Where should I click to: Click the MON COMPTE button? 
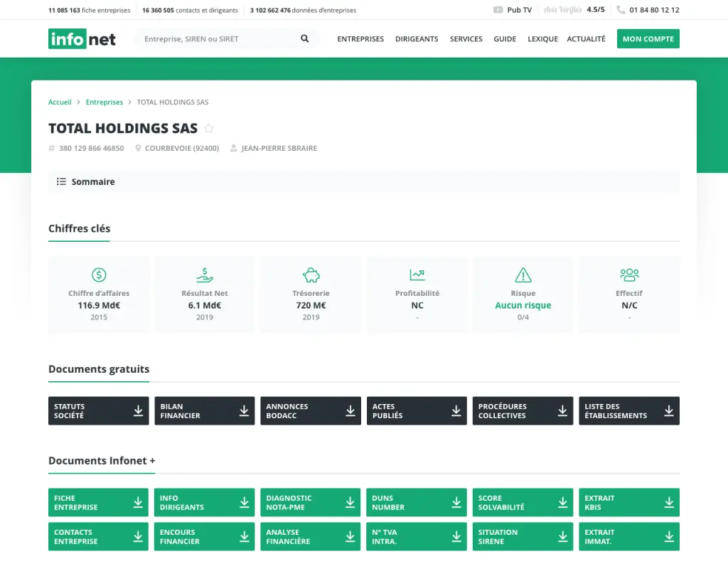pyautogui.click(x=648, y=39)
